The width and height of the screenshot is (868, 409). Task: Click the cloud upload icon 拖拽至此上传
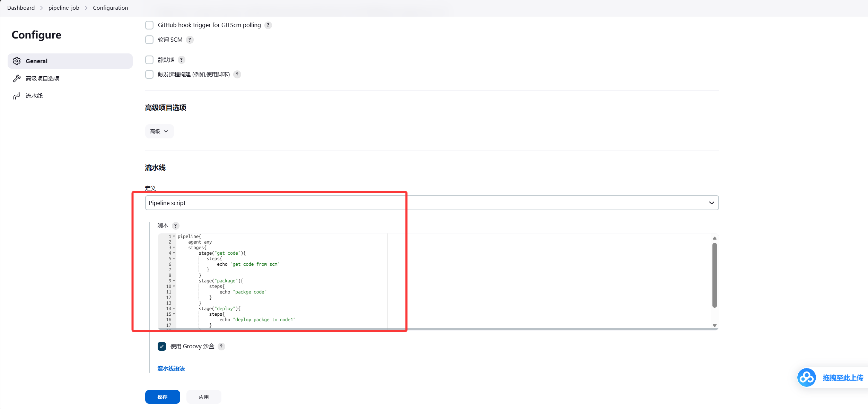pyautogui.click(x=806, y=377)
